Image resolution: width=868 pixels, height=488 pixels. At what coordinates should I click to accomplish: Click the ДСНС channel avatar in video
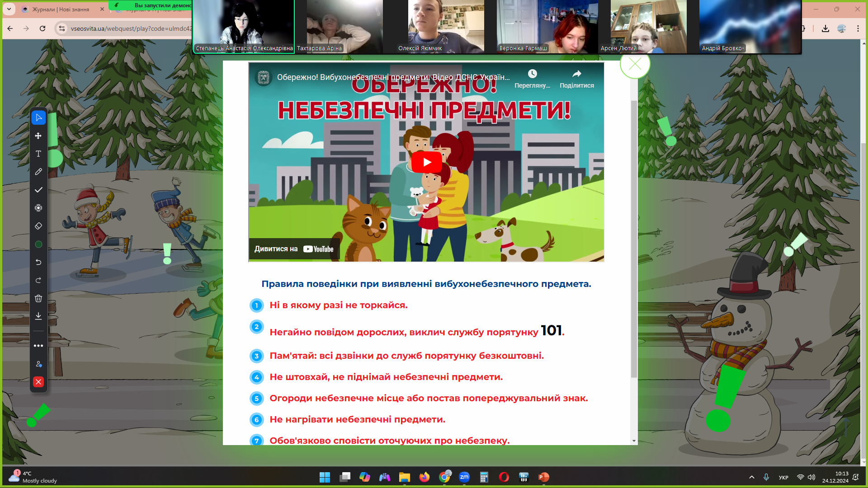263,78
